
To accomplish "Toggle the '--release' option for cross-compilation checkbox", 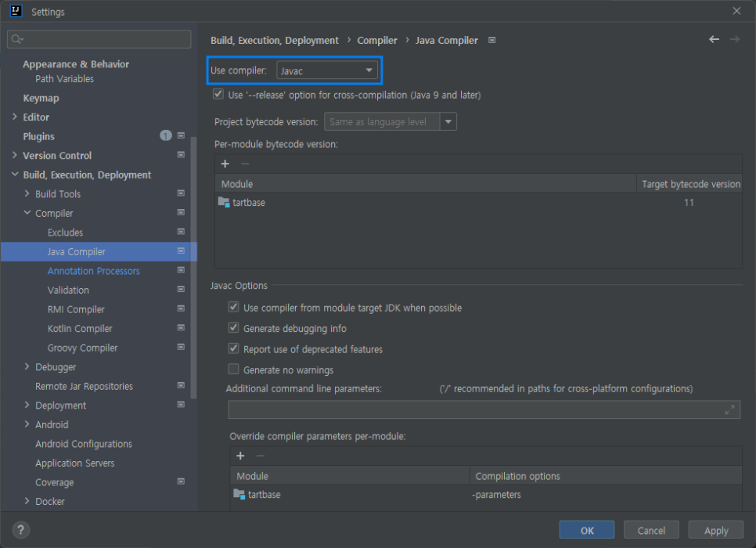I will 218,94.
